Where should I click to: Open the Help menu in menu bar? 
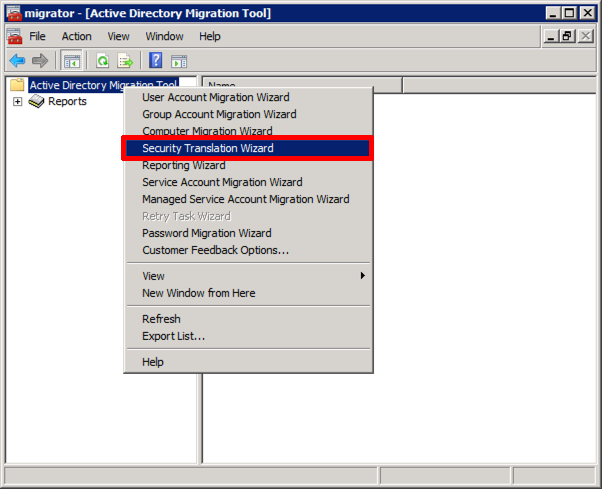[210, 36]
